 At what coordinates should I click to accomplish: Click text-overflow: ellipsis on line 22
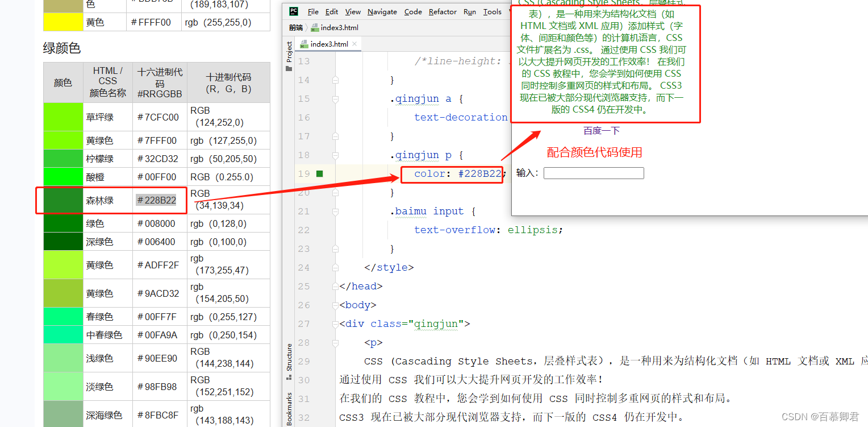(x=489, y=230)
